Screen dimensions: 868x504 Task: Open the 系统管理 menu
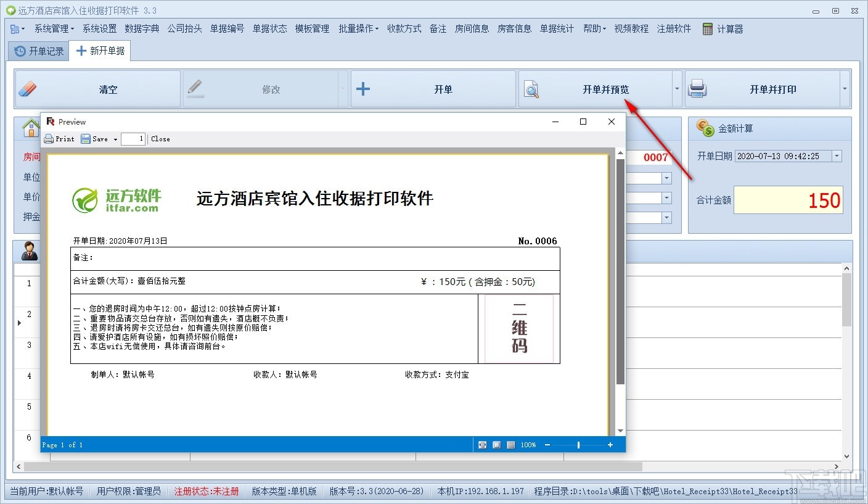click(x=54, y=28)
